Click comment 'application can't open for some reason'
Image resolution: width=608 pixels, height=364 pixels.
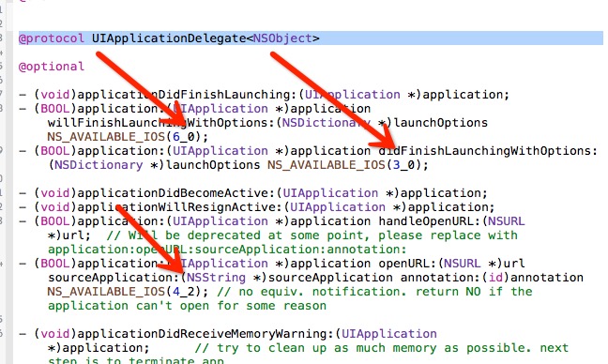click(x=187, y=306)
